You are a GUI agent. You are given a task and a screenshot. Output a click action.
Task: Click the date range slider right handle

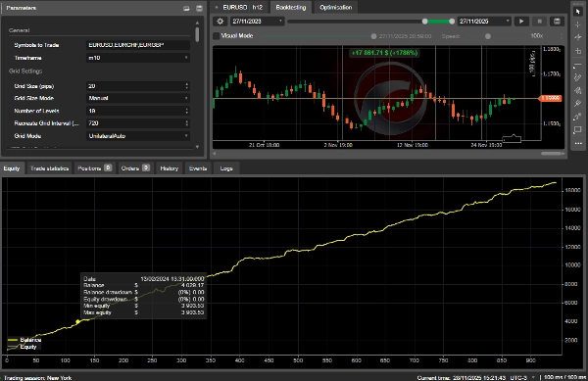pyautogui.click(x=452, y=22)
